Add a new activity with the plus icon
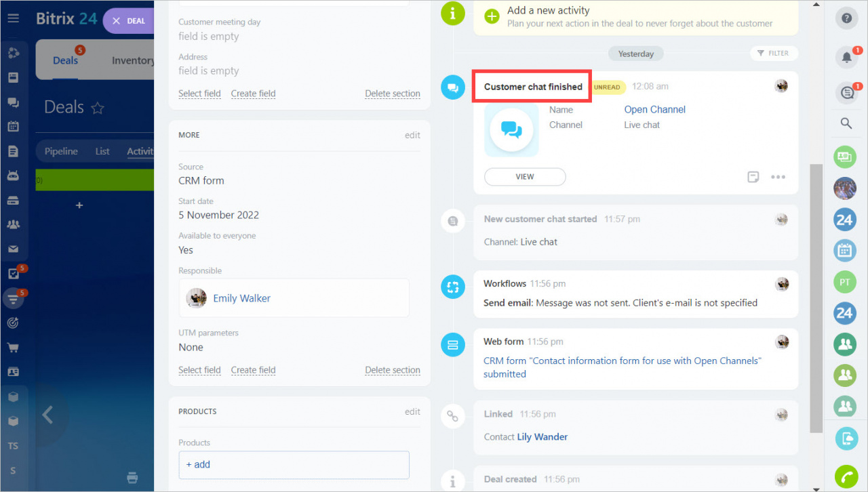Image resolution: width=868 pixels, height=492 pixels. (492, 16)
